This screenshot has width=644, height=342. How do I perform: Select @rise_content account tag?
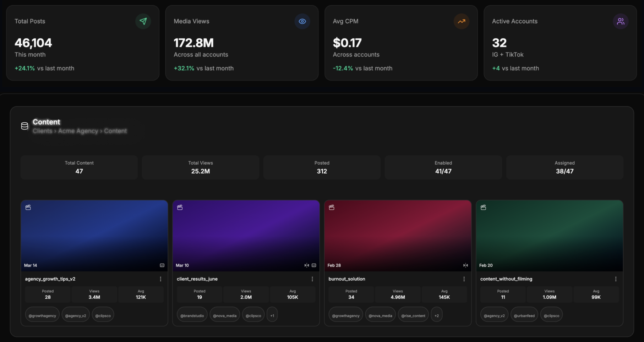(413, 315)
